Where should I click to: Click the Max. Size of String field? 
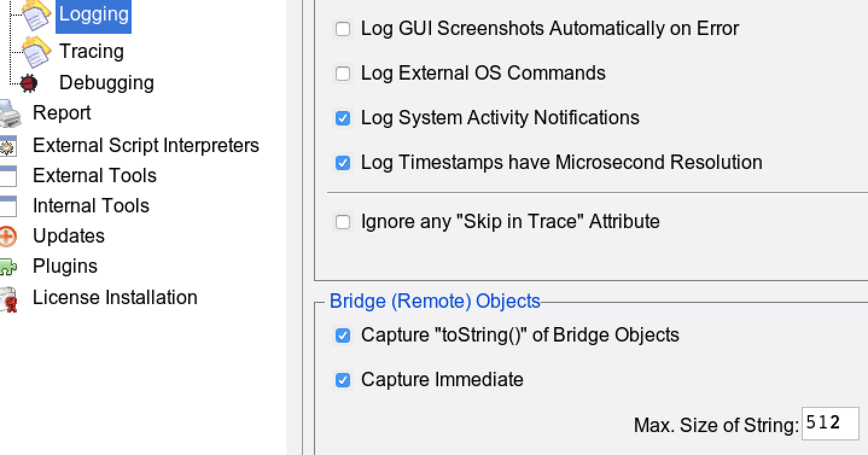[x=830, y=424]
